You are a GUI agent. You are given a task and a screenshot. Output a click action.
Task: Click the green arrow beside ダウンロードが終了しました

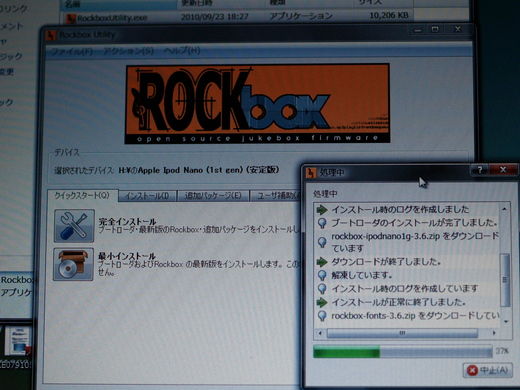point(322,262)
